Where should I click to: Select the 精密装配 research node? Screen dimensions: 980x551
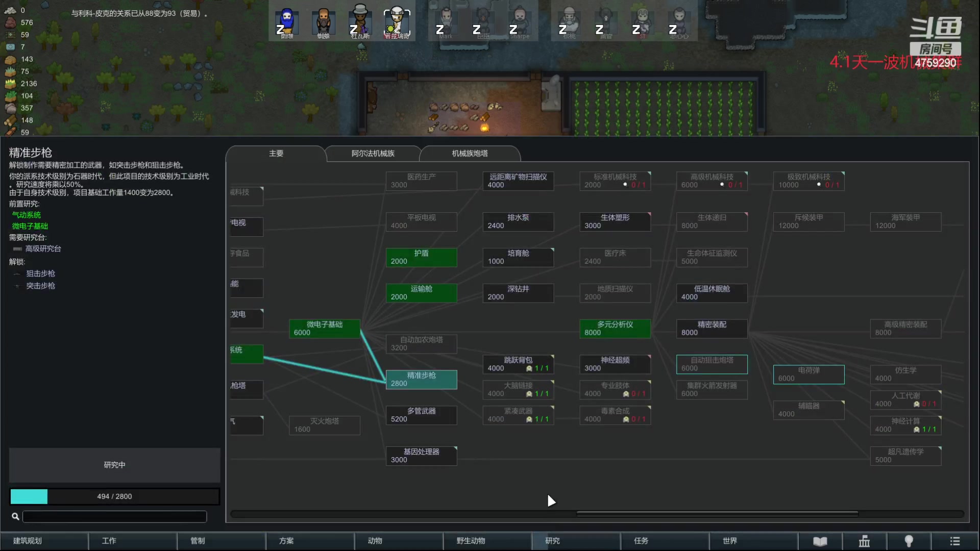(x=712, y=329)
